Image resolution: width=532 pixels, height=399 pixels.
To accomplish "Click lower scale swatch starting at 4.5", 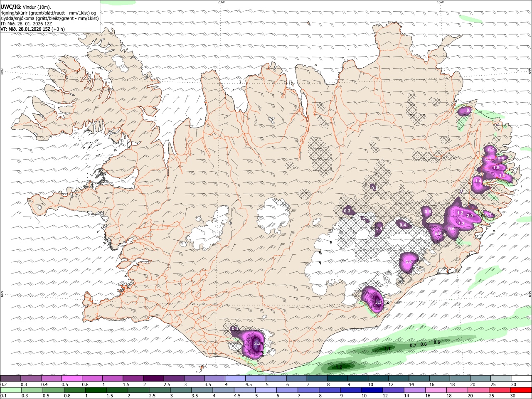I will point(244,390).
